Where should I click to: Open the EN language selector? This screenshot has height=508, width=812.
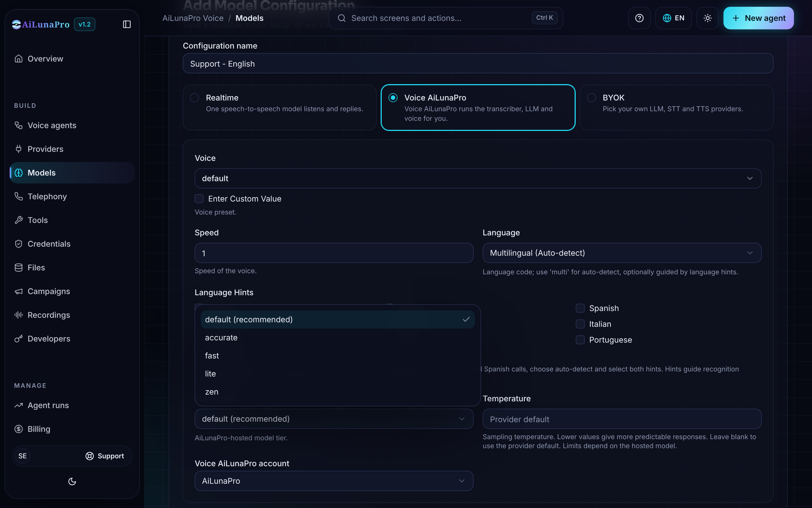(673, 18)
